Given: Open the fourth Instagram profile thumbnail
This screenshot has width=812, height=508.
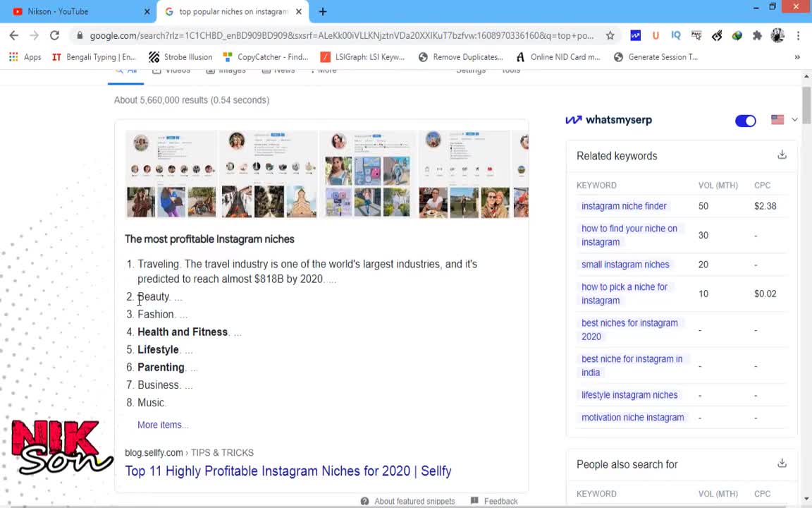Looking at the screenshot, I should [464, 174].
